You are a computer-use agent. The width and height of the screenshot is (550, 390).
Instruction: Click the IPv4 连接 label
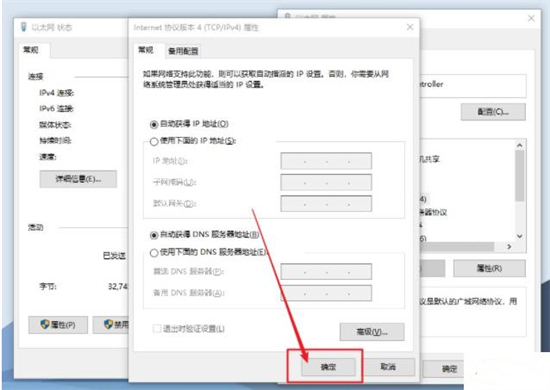click(56, 93)
